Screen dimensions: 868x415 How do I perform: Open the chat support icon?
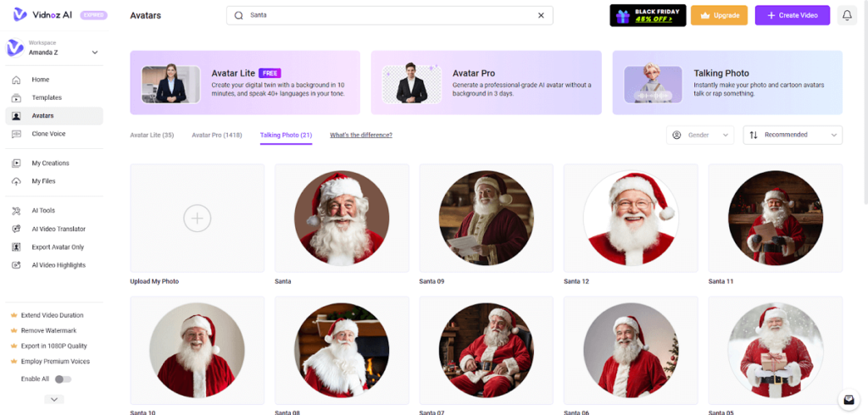point(848,399)
